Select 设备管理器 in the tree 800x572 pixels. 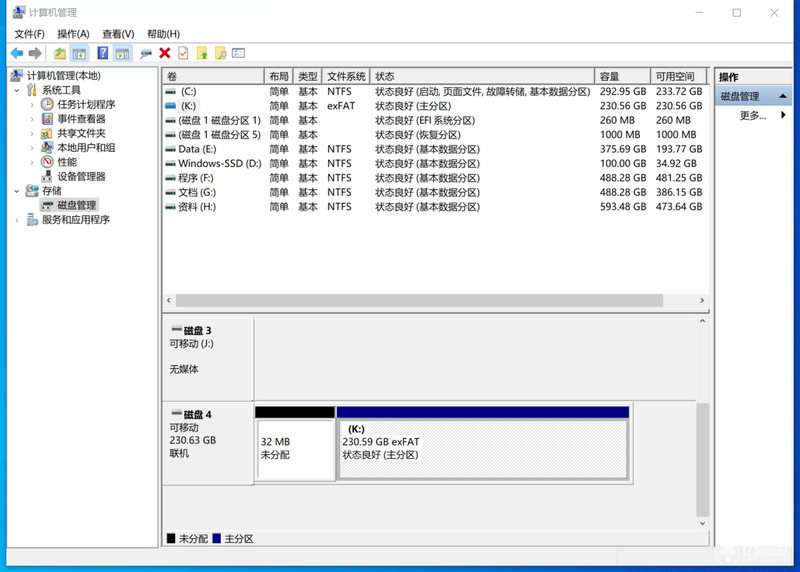click(x=81, y=177)
